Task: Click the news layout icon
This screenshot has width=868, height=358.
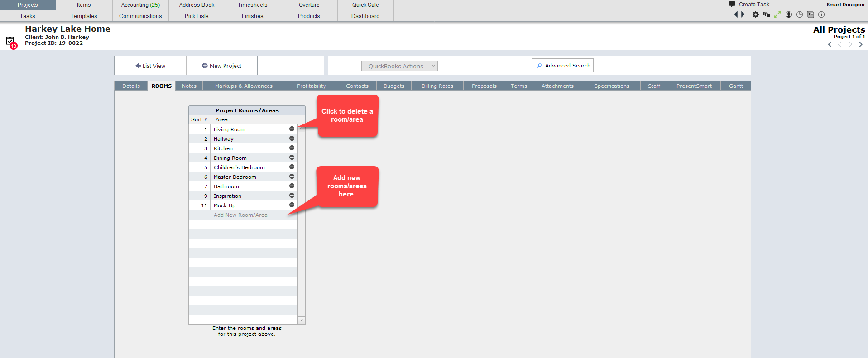Action: pos(810,14)
